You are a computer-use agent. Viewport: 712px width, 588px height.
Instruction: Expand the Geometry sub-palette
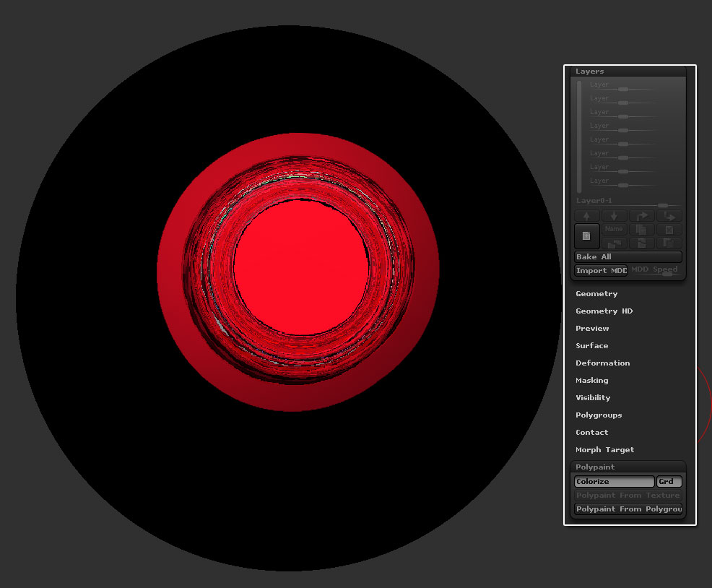[x=596, y=294]
